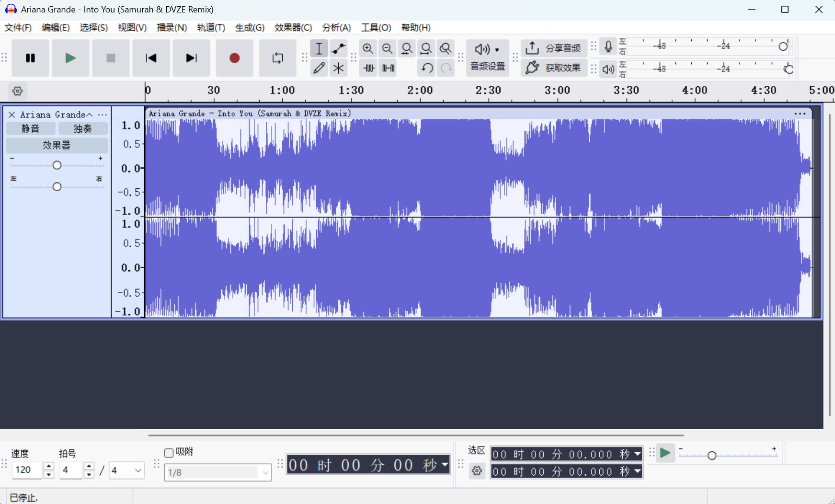Trim audio outside the selection
The width and height of the screenshot is (835, 504).
[x=369, y=68]
